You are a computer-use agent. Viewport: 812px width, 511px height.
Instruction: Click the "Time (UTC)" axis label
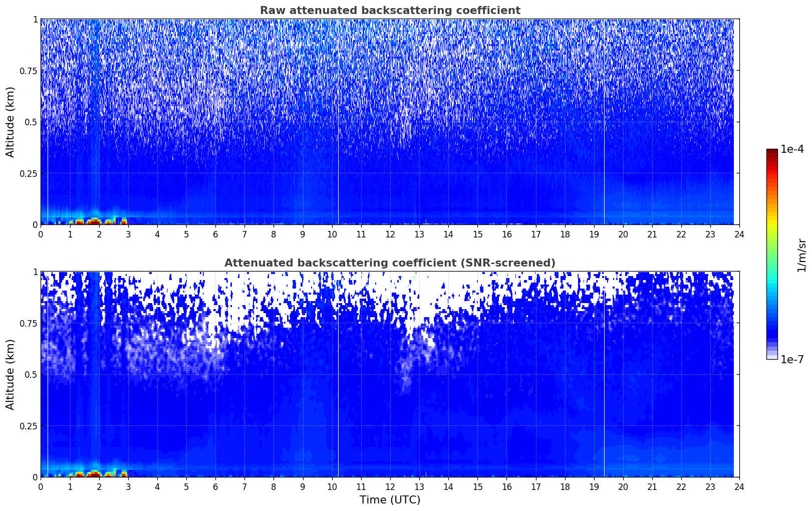(x=390, y=499)
